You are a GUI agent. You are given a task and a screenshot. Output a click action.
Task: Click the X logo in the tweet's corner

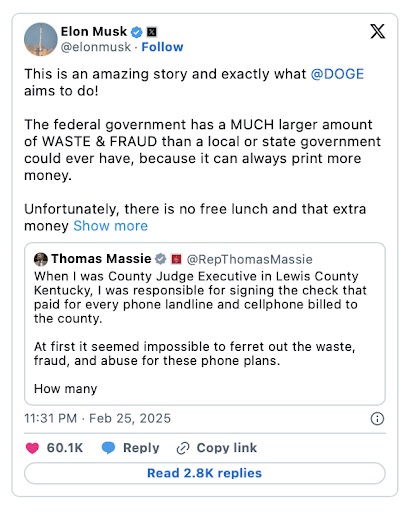(378, 31)
